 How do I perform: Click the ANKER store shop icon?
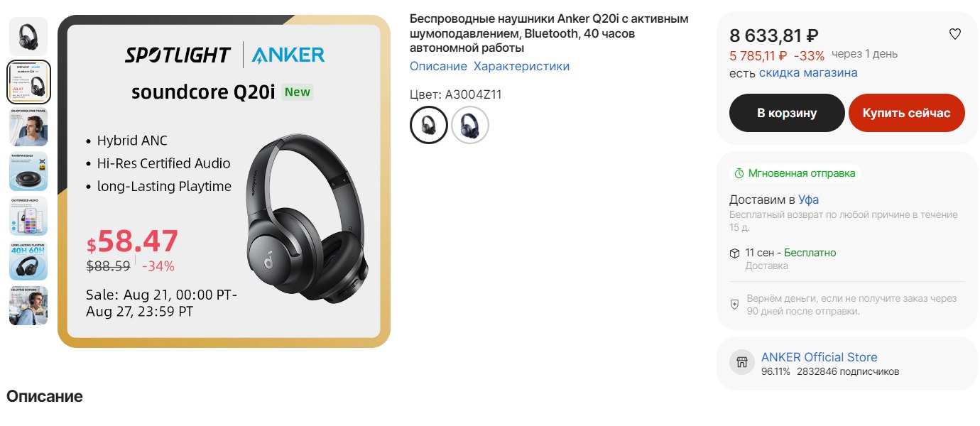[742, 363]
